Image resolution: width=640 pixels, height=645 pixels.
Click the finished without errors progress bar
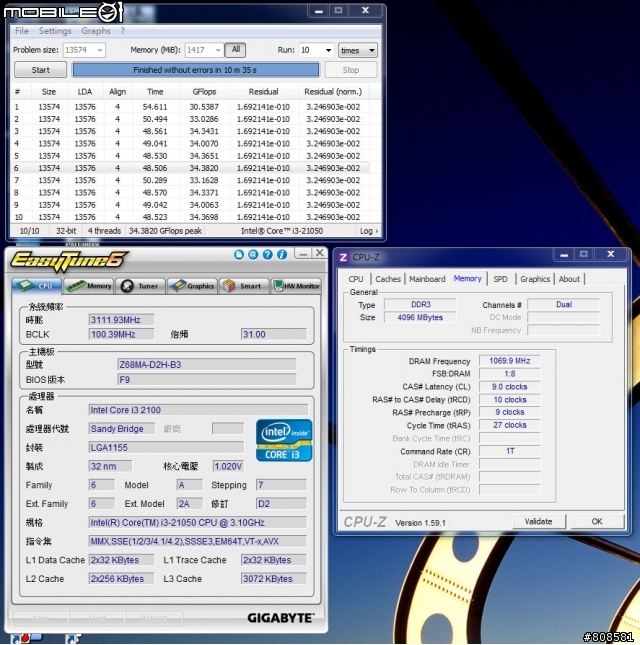click(x=195, y=70)
